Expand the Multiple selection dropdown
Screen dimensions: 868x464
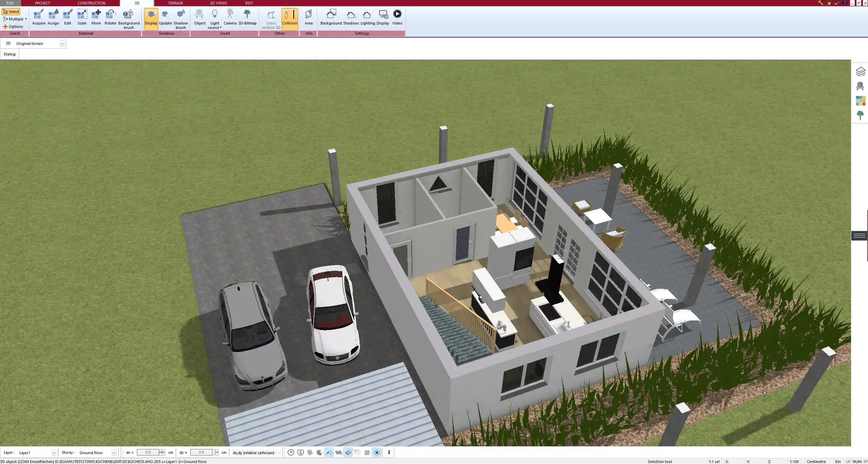point(26,19)
